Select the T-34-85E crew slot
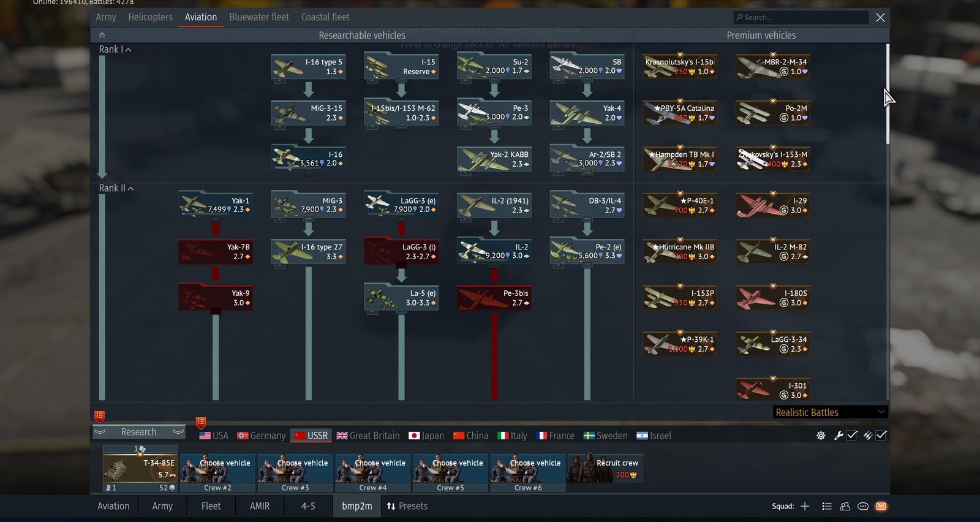This screenshot has height=522, width=980. [140, 469]
